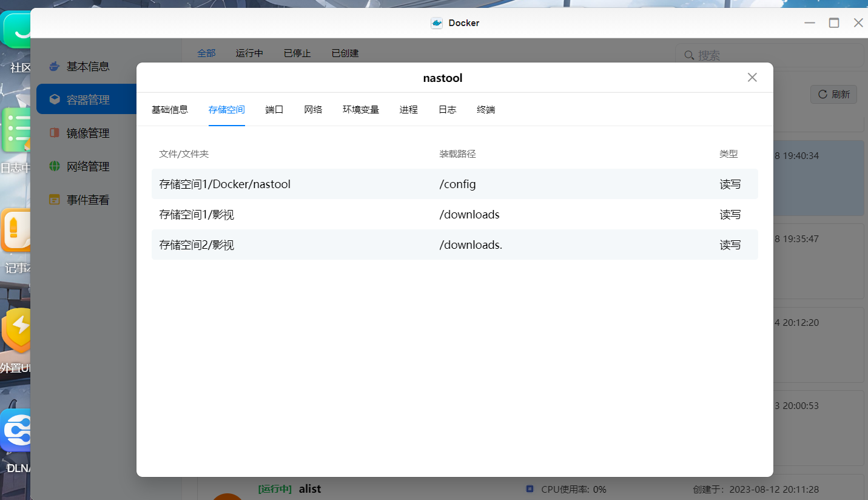Switch to the 基础信息 tab
Viewport: 868px width, 500px height.
(x=170, y=110)
